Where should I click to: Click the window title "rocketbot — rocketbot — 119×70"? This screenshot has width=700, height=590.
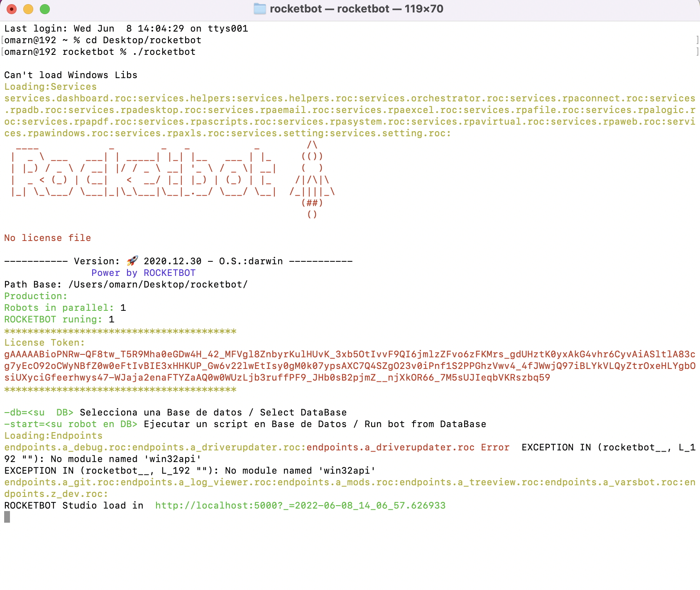tap(356, 9)
